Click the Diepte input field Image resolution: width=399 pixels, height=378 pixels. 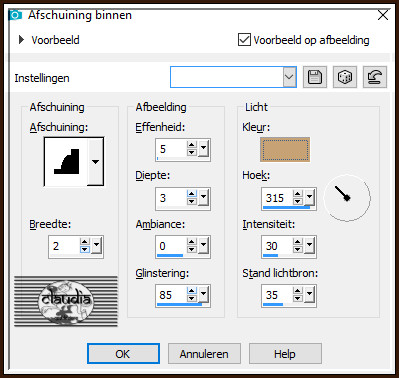pyautogui.click(x=171, y=198)
